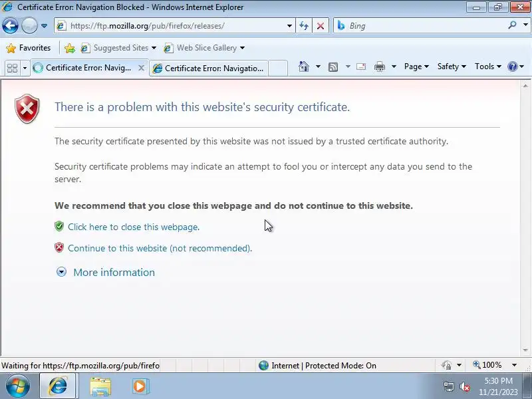Open the Favorites star button
Viewport: 532px width, 399px height.
point(29,48)
